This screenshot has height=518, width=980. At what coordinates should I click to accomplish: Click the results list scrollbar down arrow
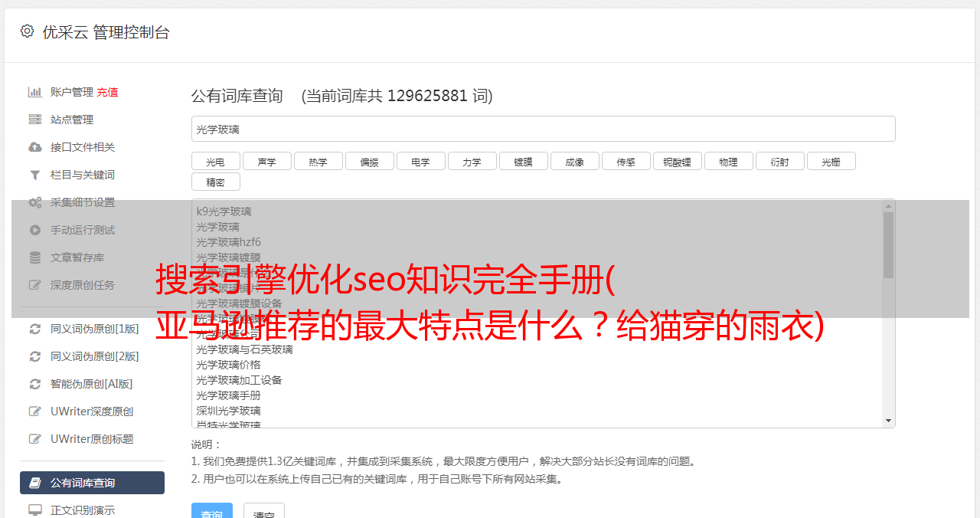point(888,421)
